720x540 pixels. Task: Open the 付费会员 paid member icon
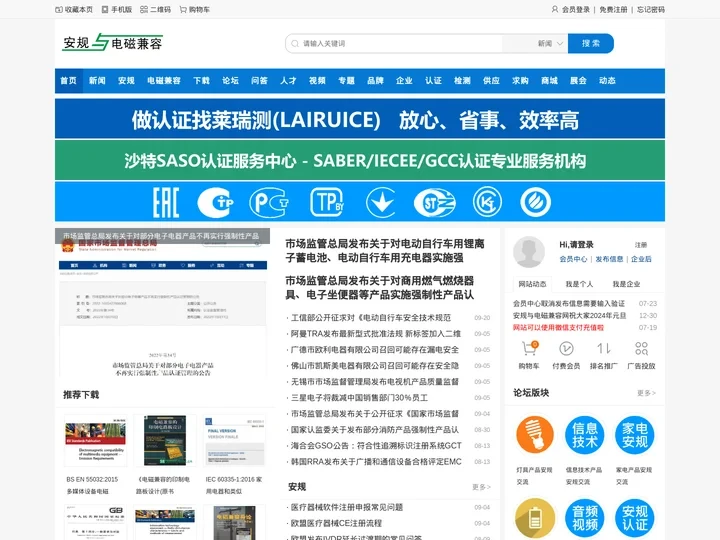(566, 349)
